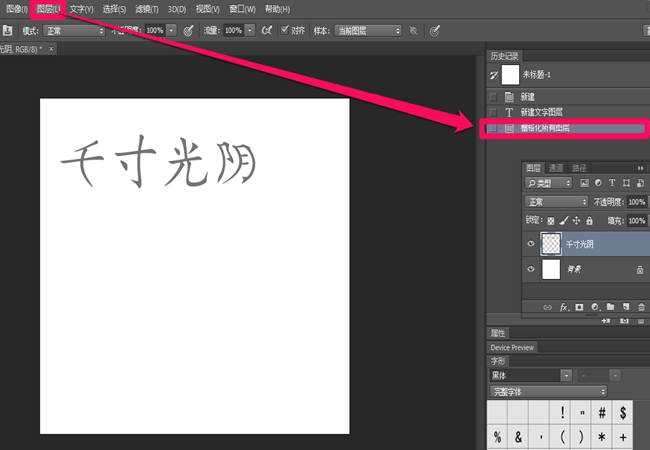Open the 文字(Y) menu
The image size is (650, 450).
[x=81, y=9]
